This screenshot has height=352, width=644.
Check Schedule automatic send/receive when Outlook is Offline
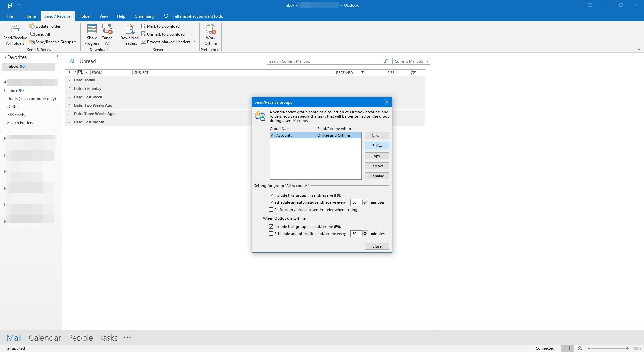tap(271, 234)
